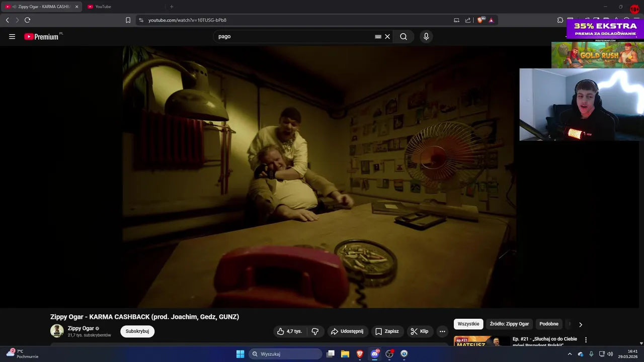
Task: Share this page icon in address bar
Action: 468,20
